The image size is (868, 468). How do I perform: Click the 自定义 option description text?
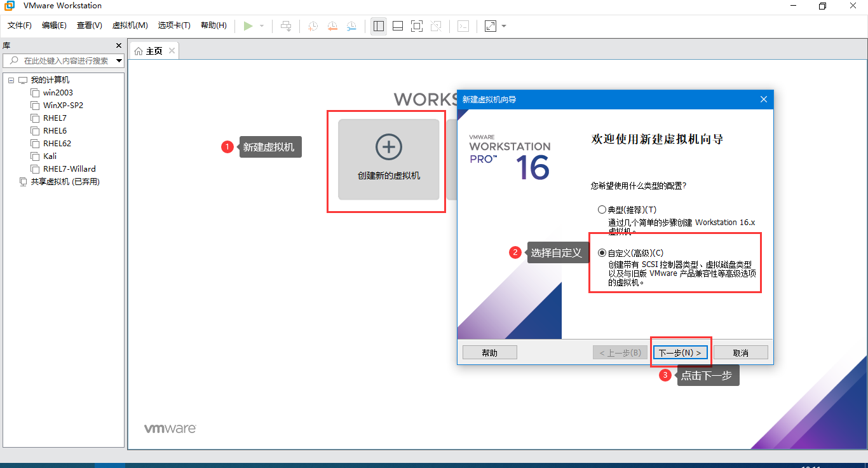pyautogui.click(x=682, y=273)
